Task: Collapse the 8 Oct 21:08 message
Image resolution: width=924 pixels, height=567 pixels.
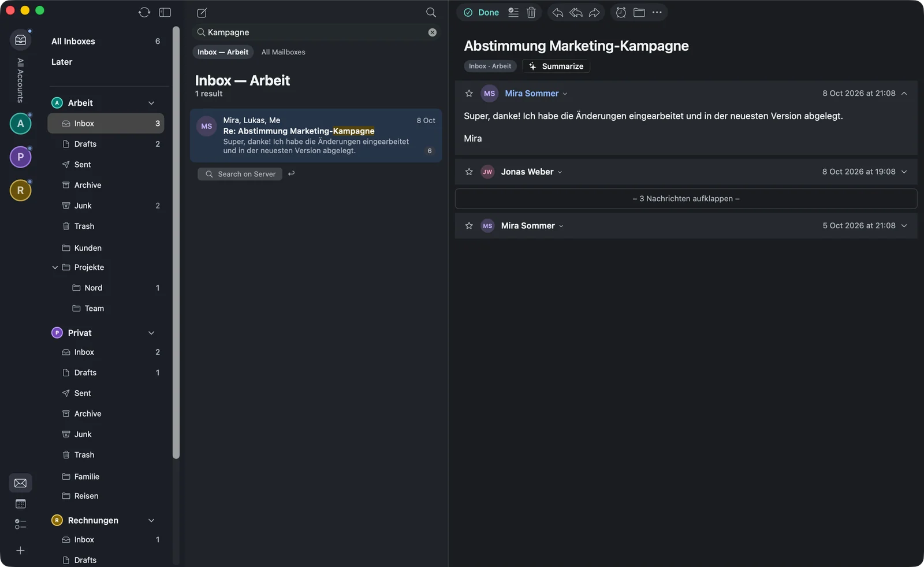Action: coord(904,93)
